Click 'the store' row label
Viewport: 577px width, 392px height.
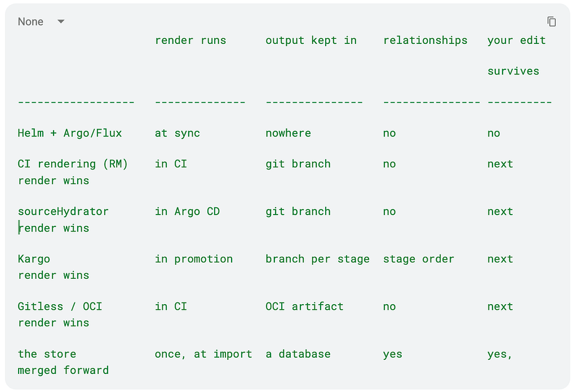click(x=47, y=354)
